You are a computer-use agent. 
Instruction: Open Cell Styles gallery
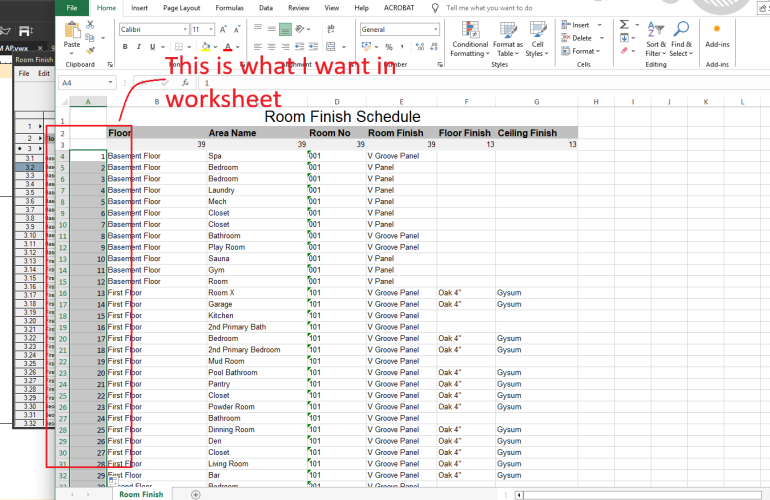pos(538,40)
